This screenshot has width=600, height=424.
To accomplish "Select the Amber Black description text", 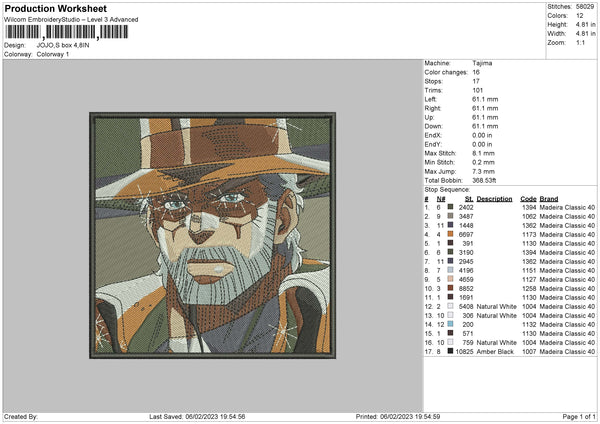I will (x=496, y=351).
